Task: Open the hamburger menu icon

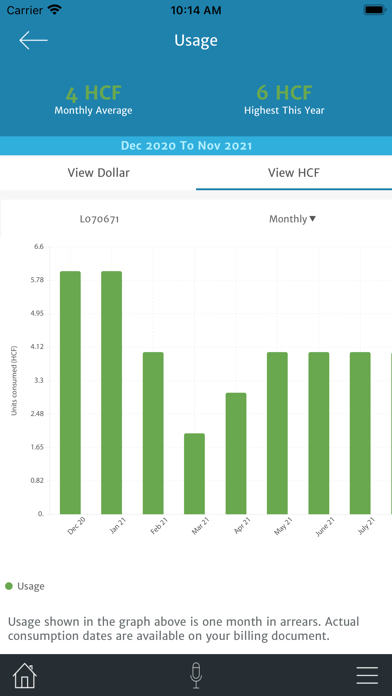Action: 367,676
